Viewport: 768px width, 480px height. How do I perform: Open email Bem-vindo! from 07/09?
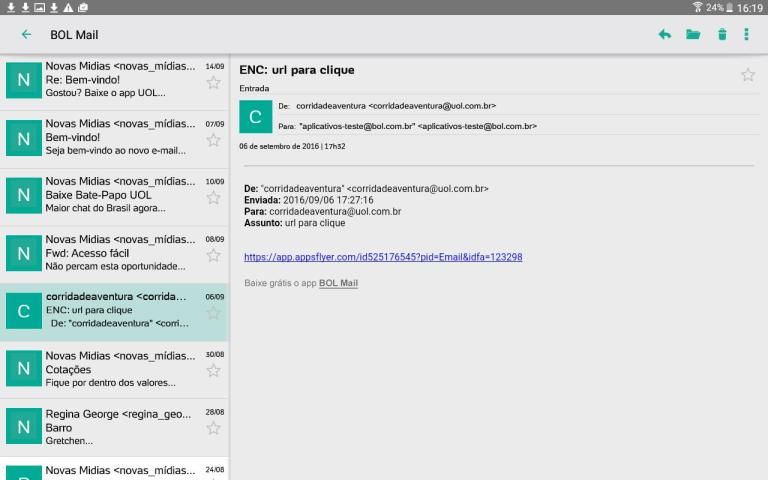[x=114, y=138]
